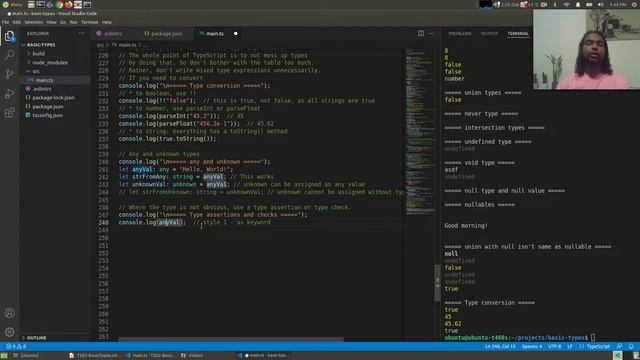Open the Manage gear icon
640x360 pixels.
pyautogui.click(x=9, y=332)
